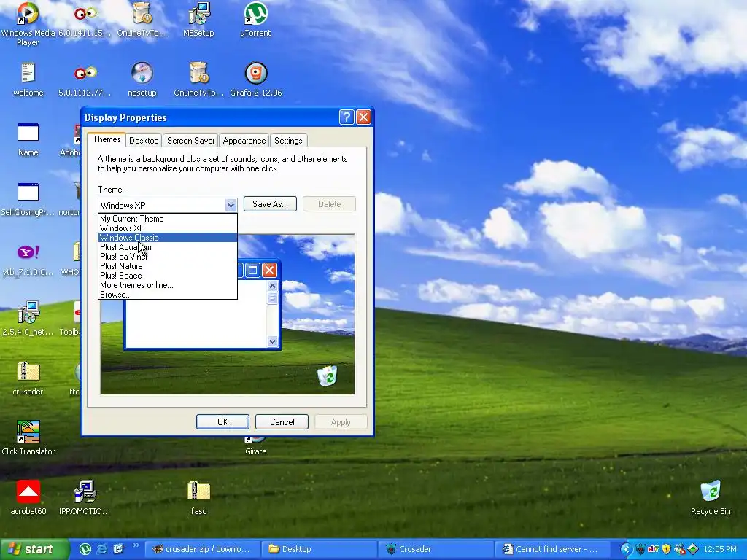Choose More themes online... option

[x=168, y=285]
